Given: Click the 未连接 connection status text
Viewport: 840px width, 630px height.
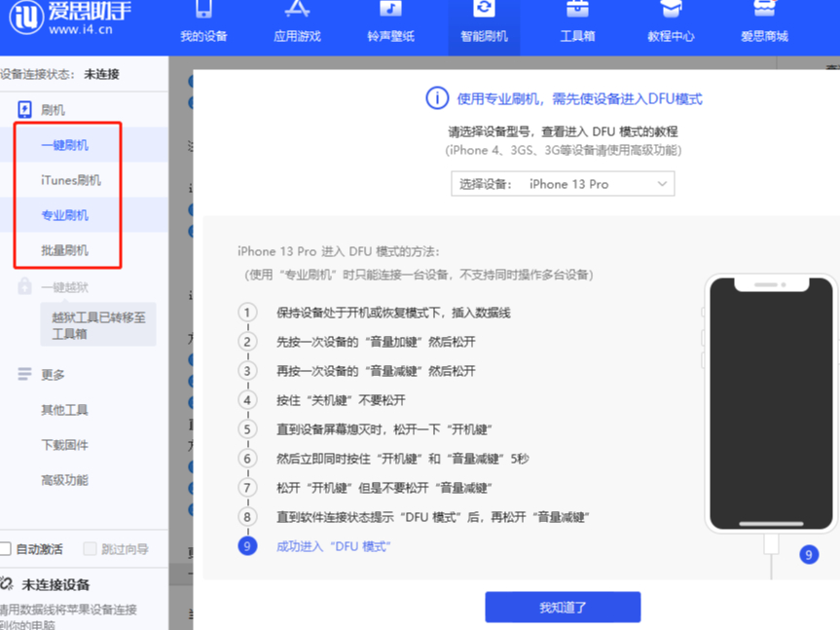Looking at the screenshot, I should [x=101, y=74].
